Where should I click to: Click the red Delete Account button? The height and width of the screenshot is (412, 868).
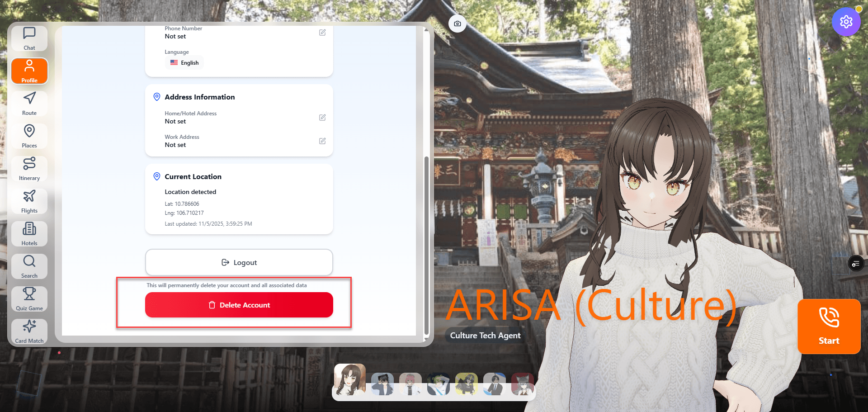pyautogui.click(x=239, y=305)
